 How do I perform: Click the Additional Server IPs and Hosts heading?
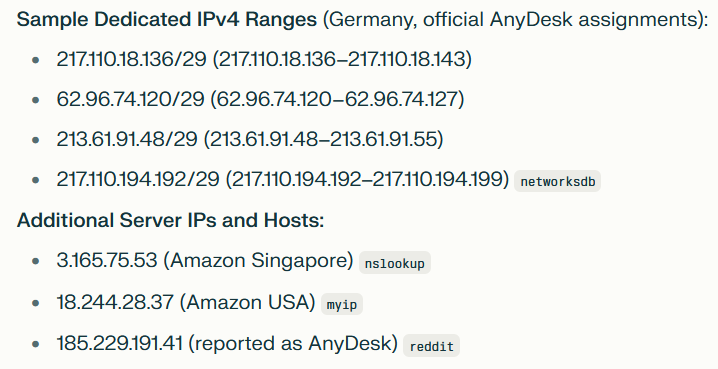[x=170, y=221]
